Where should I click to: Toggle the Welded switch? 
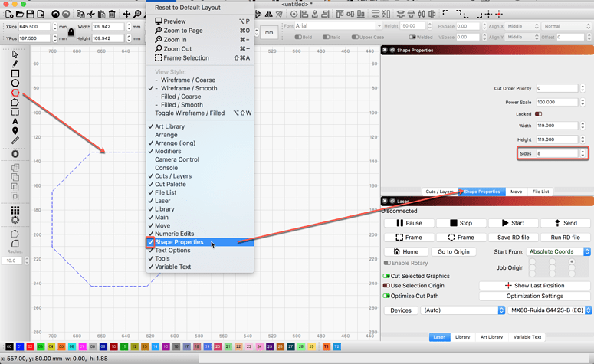click(x=412, y=37)
